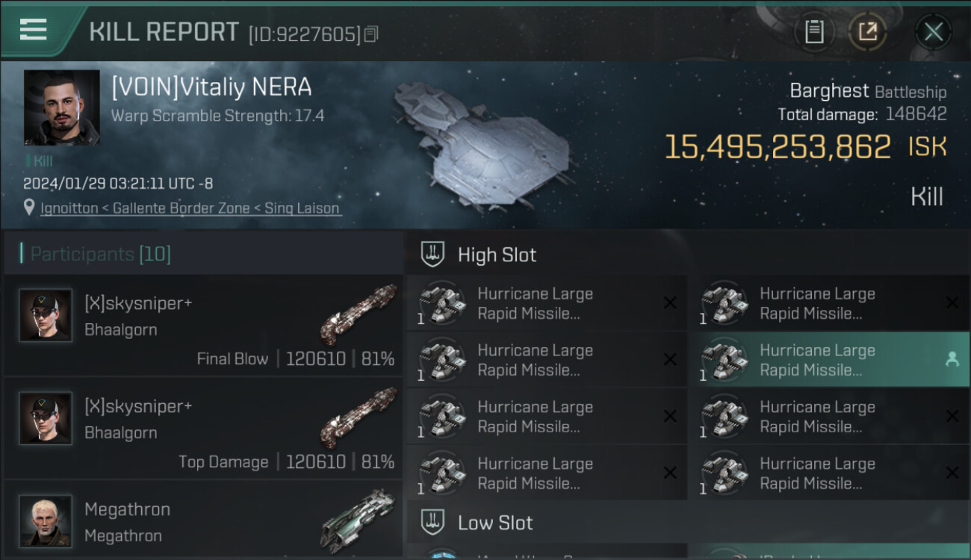Click the Bhaalgorn ship icon in Final Blow row
Image resolution: width=971 pixels, height=560 pixels.
click(x=359, y=314)
